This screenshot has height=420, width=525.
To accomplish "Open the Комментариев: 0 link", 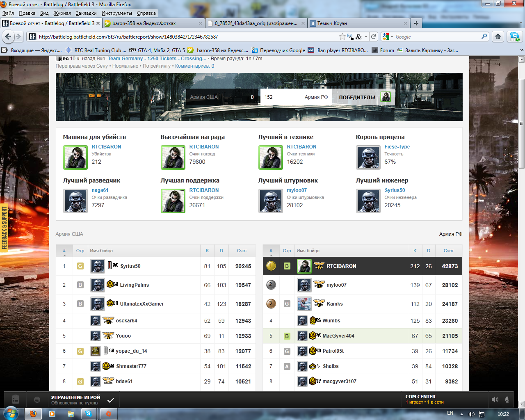I will [194, 66].
